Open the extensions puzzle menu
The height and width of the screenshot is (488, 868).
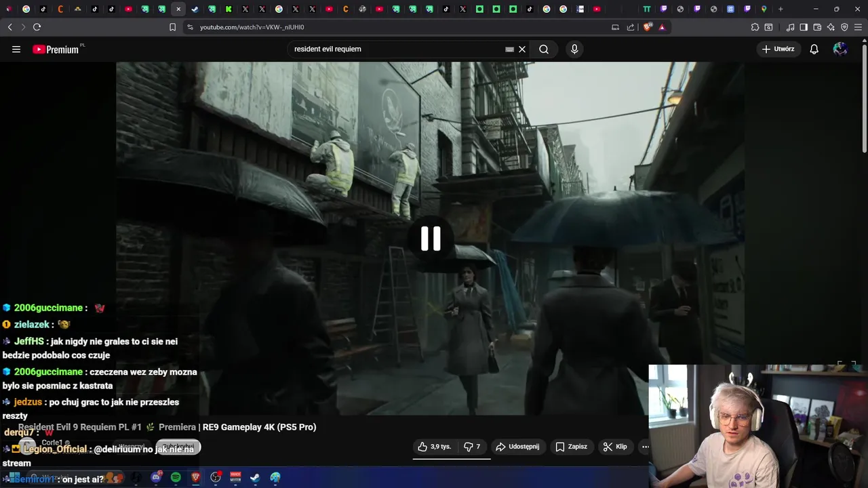coord(755,27)
